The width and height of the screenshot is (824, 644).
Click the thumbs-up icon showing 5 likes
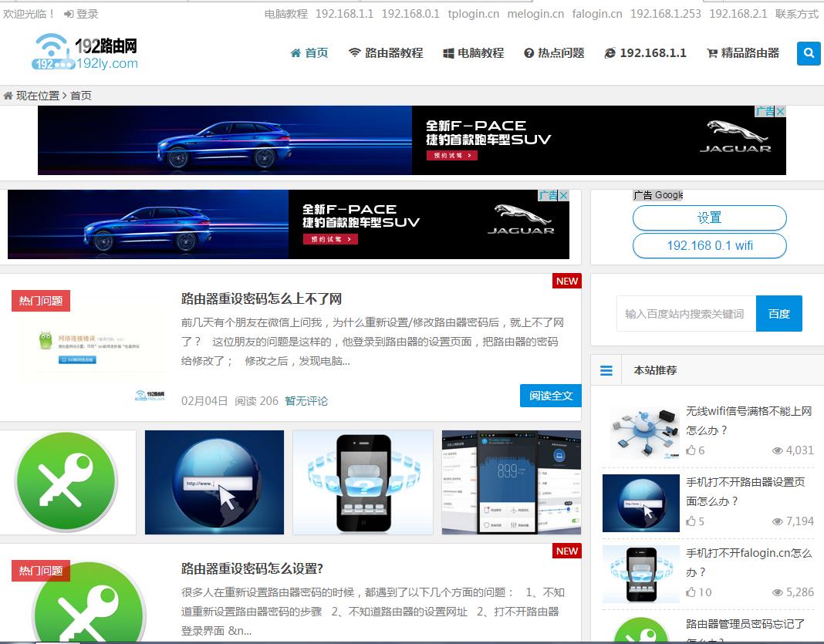tap(691, 521)
